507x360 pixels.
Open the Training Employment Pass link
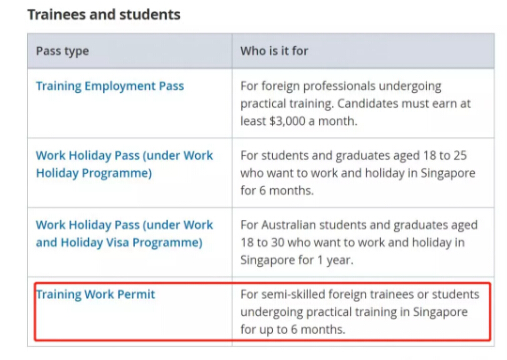[x=110, y=86]
